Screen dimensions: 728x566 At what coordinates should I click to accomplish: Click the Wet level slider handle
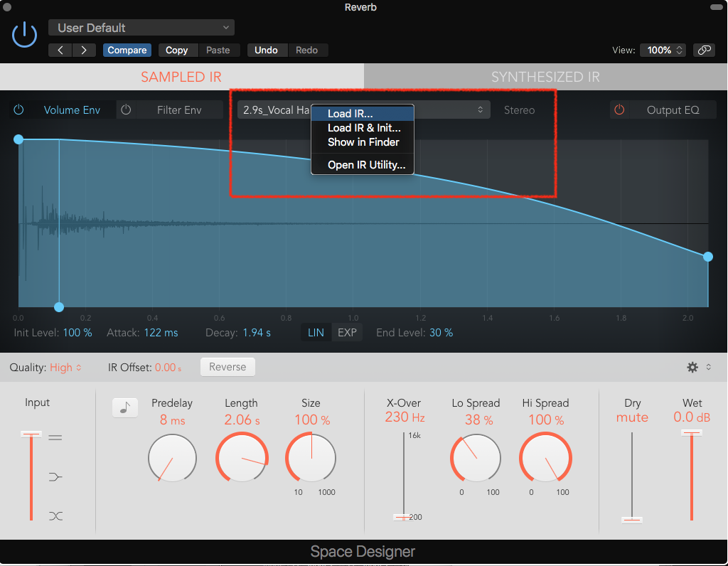pos(691,433)
